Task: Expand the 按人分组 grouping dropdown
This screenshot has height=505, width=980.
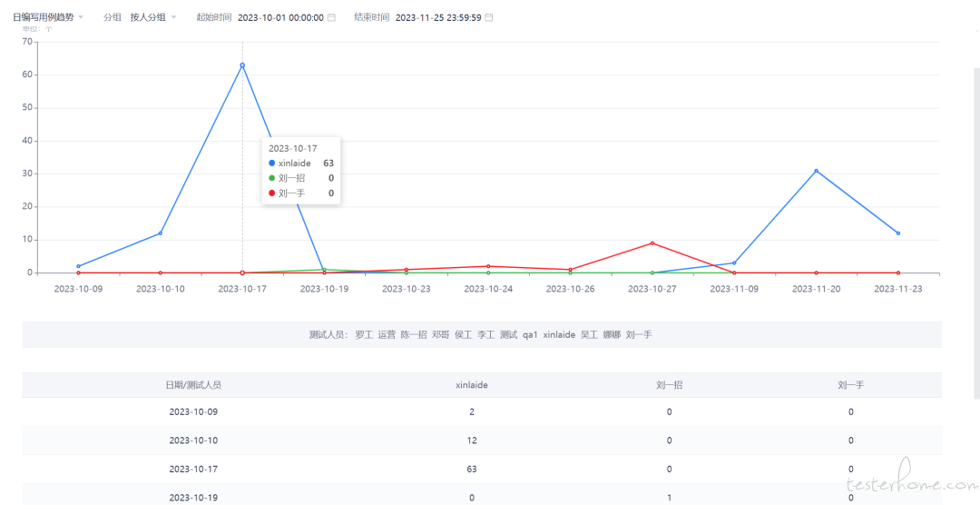Action: [153, 17]
